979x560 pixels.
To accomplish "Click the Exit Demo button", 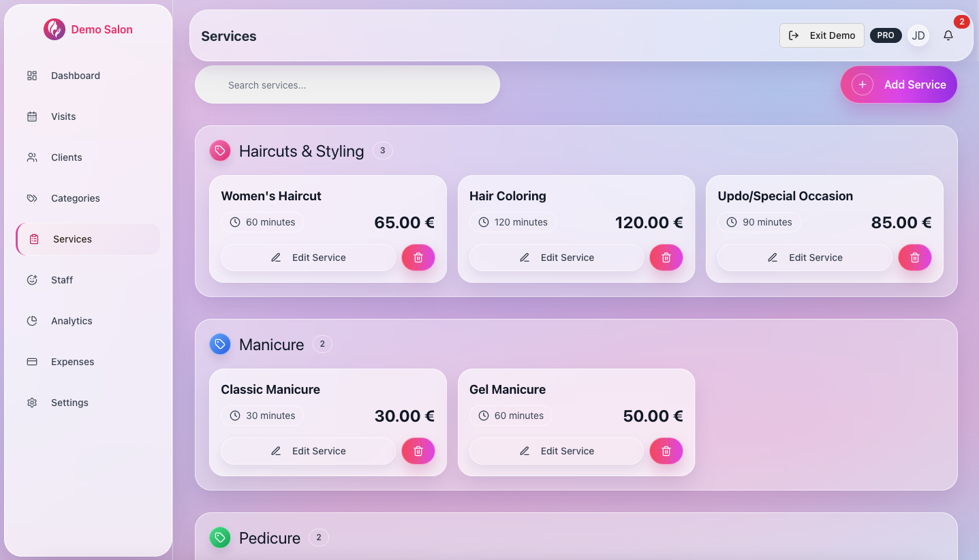I will (822, 35).
